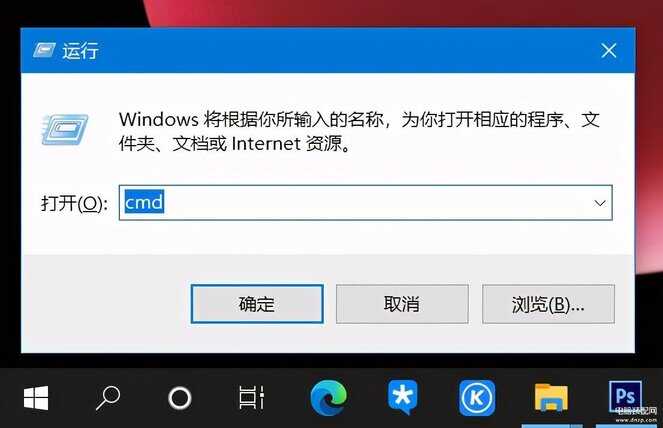Screen dimensions: 663x428
Task: Open Task View on the taskbar
Action: (x=252, y=398)
